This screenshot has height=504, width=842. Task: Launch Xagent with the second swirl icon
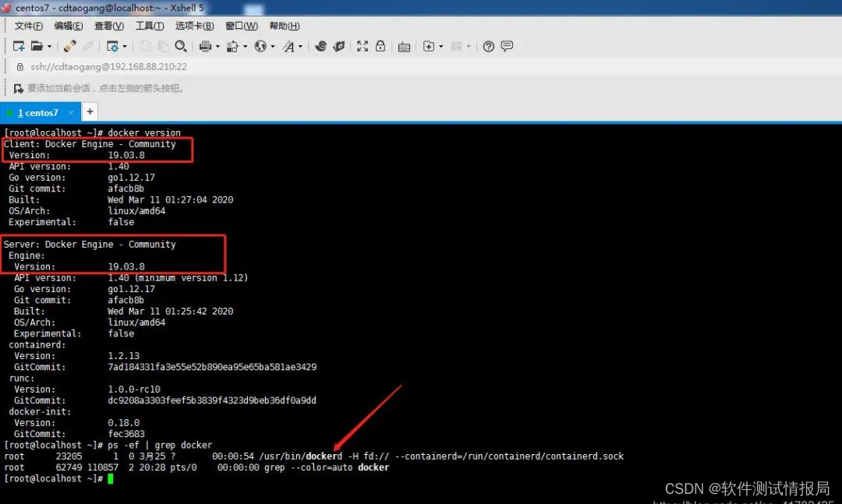(x=339, y=46)
